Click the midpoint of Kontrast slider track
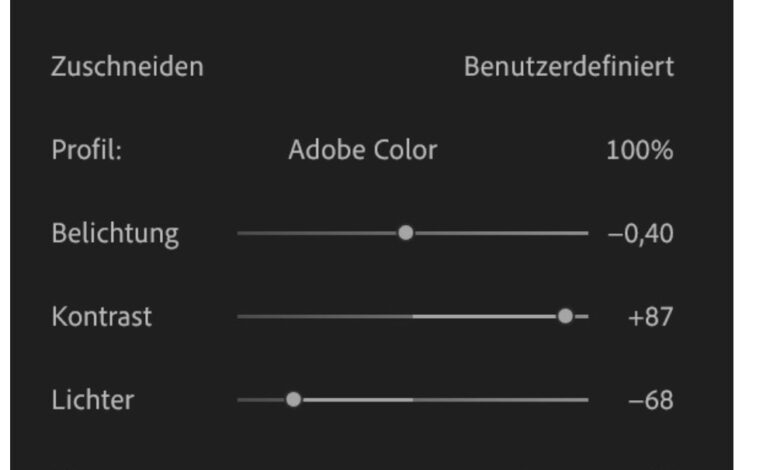 click(413, 316)
